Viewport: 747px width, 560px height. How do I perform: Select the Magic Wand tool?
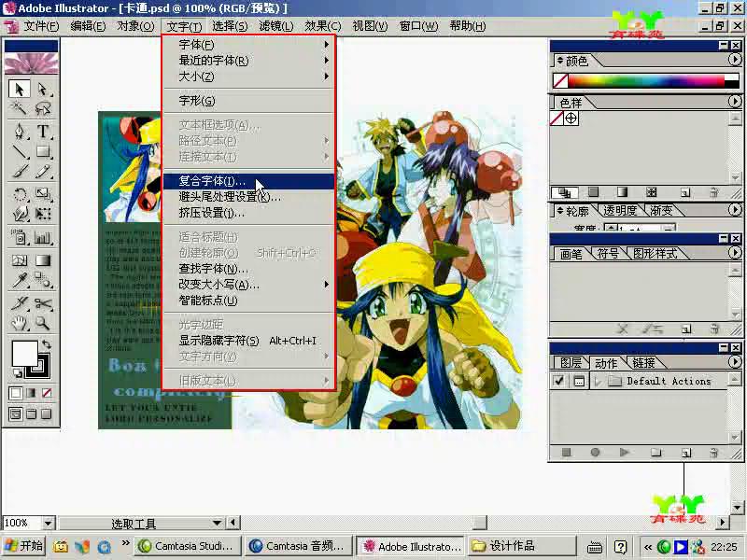(20, 109)
